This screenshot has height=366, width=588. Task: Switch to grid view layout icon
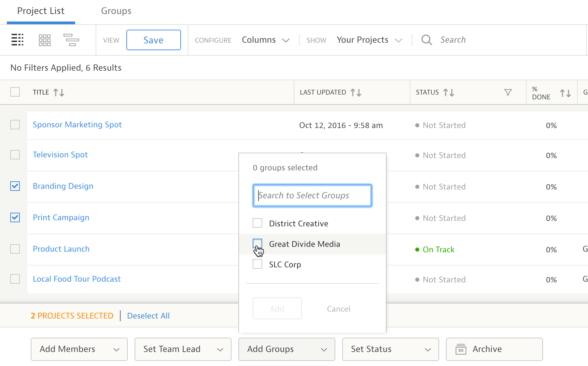(45, 40)
